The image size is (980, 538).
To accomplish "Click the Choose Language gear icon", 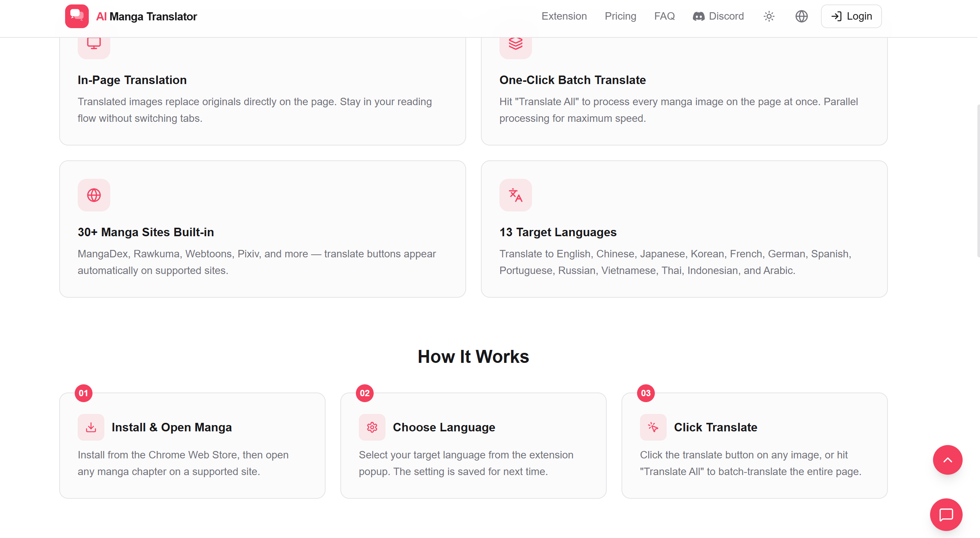I will (x=372, y=427).
